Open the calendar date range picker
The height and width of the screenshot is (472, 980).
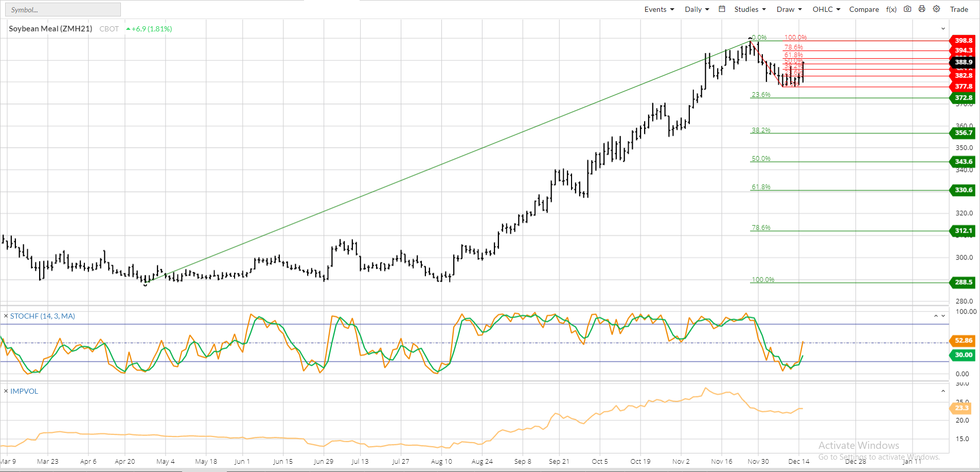click(x=722, y=9)
